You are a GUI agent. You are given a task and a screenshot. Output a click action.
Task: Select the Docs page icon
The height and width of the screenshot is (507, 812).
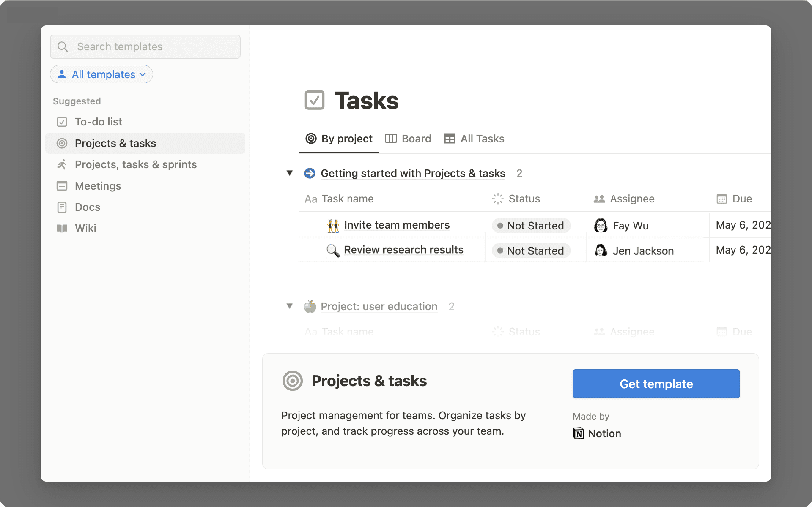click(62, 207)
